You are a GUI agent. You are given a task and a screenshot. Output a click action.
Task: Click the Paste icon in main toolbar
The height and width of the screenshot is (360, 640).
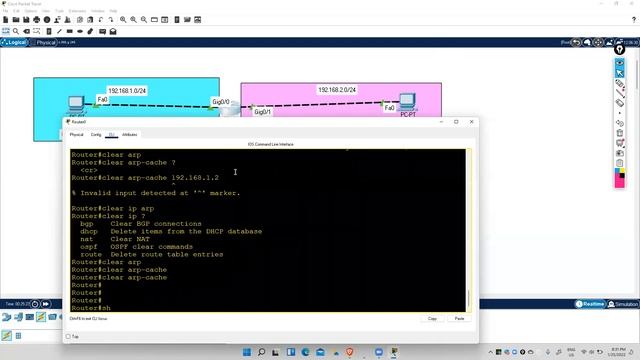click(x=90, y=20)
